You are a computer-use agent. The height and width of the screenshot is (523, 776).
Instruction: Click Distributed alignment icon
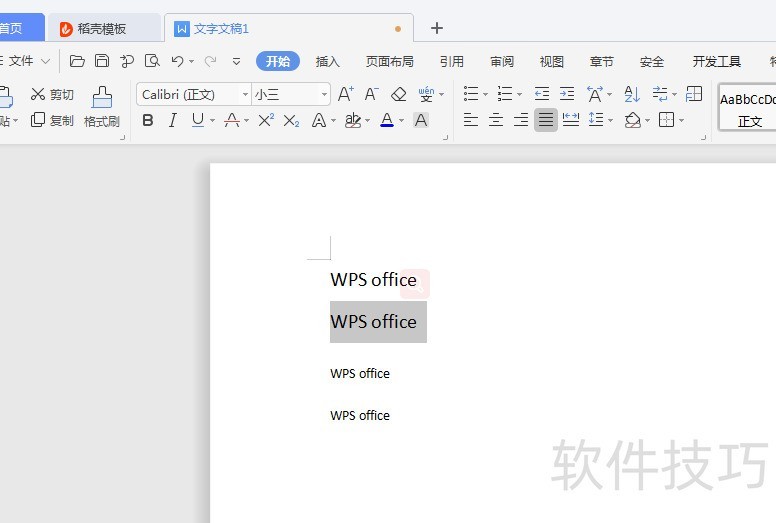point(571,120)
